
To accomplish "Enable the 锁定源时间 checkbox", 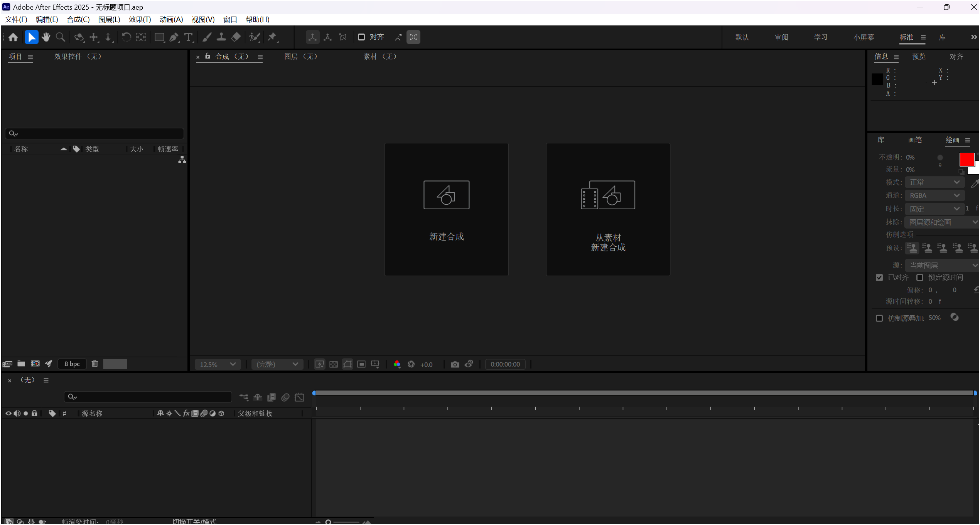I will [x=920, y=278].
